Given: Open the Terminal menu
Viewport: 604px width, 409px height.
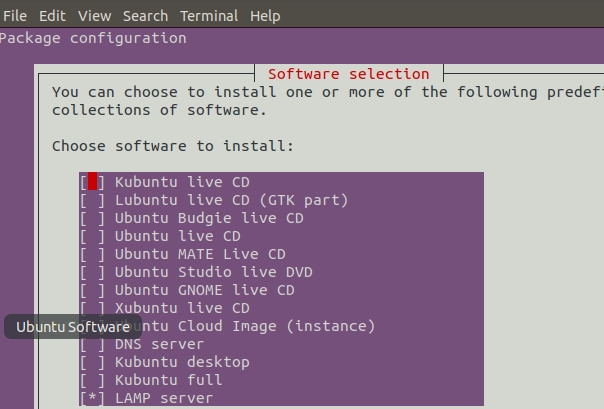Looking at the screenshot, I should pyautogui.click(x=209, y=16).
